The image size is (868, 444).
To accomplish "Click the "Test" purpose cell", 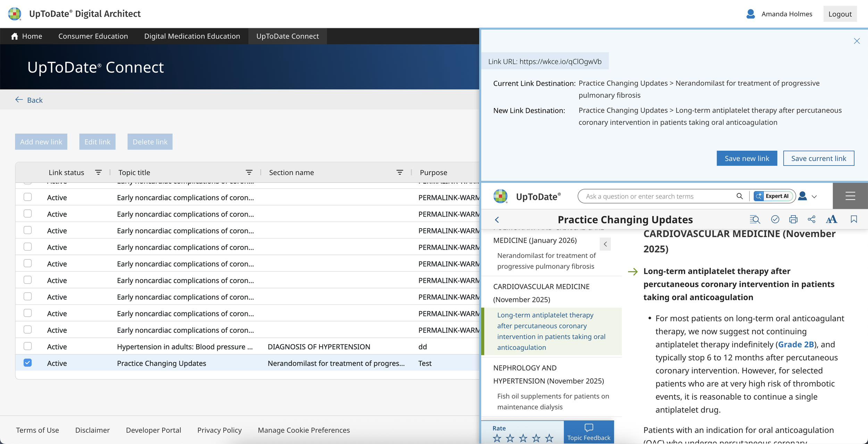I will pyautogui.click(x=425, y=363).
